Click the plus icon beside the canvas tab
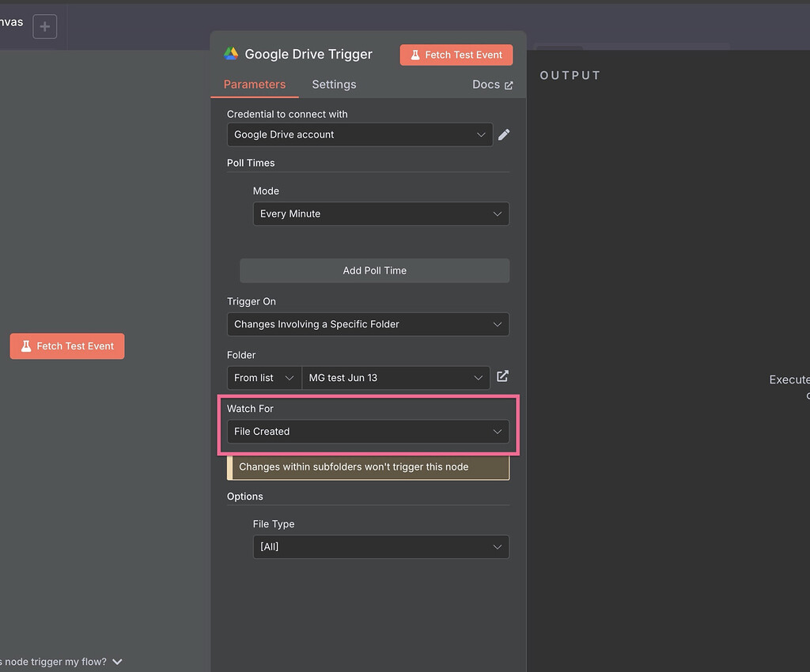Screen dimensions: 810x672 pos(44,27)
